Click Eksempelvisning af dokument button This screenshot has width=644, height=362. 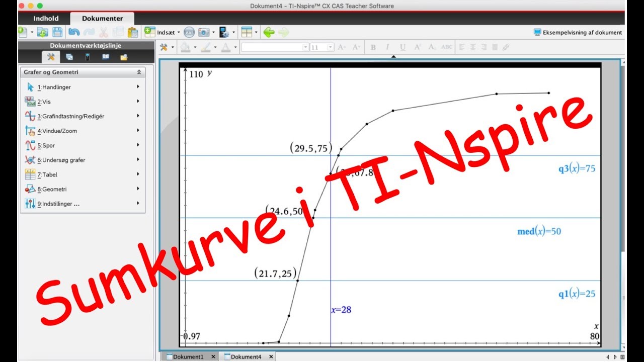(578, 32)
